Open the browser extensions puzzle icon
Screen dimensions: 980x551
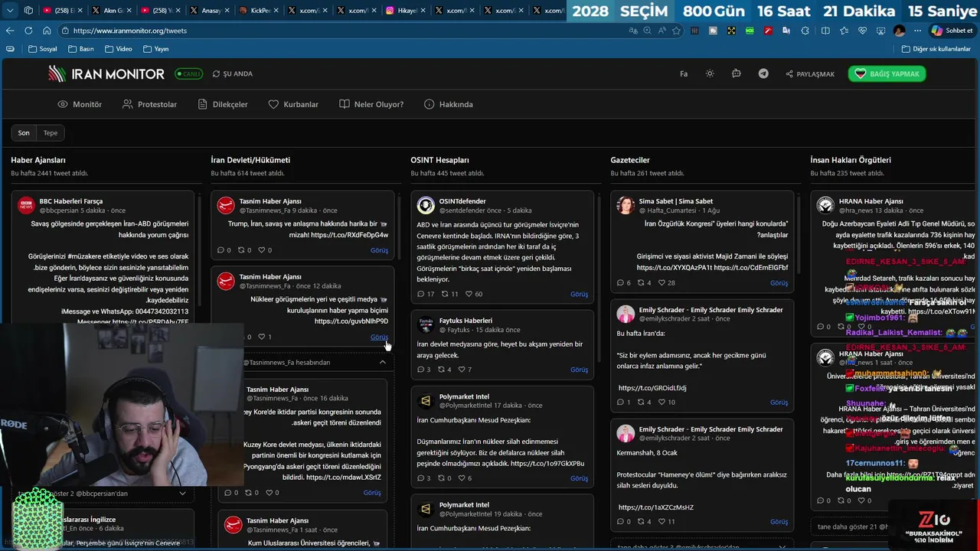[805, 31]
